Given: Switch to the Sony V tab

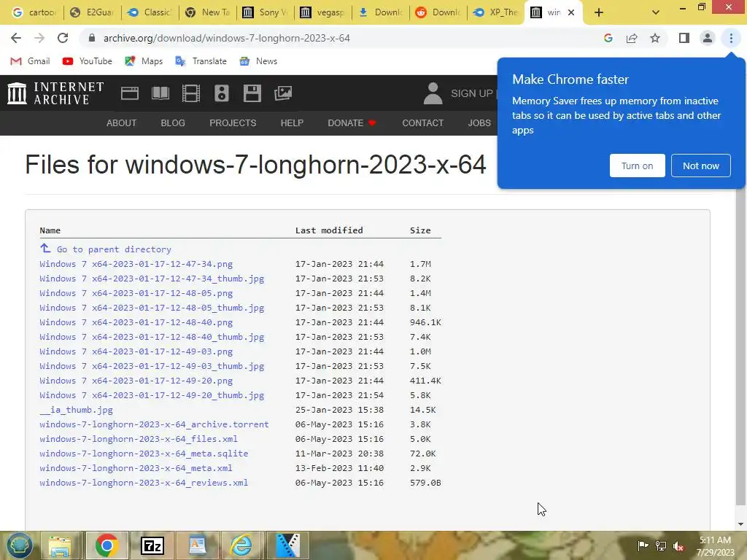Looking at the screenshot, I should pos(266,12).
